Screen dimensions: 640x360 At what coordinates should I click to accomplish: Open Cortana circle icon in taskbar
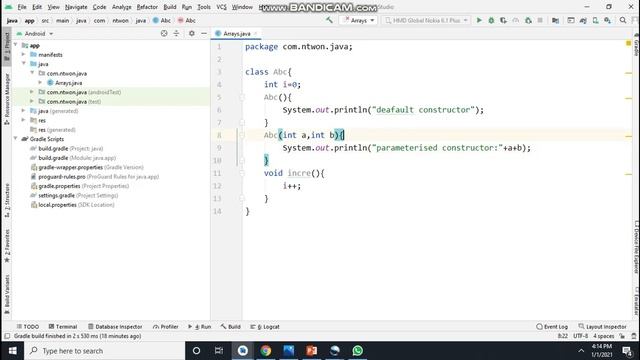click(196, 351)
